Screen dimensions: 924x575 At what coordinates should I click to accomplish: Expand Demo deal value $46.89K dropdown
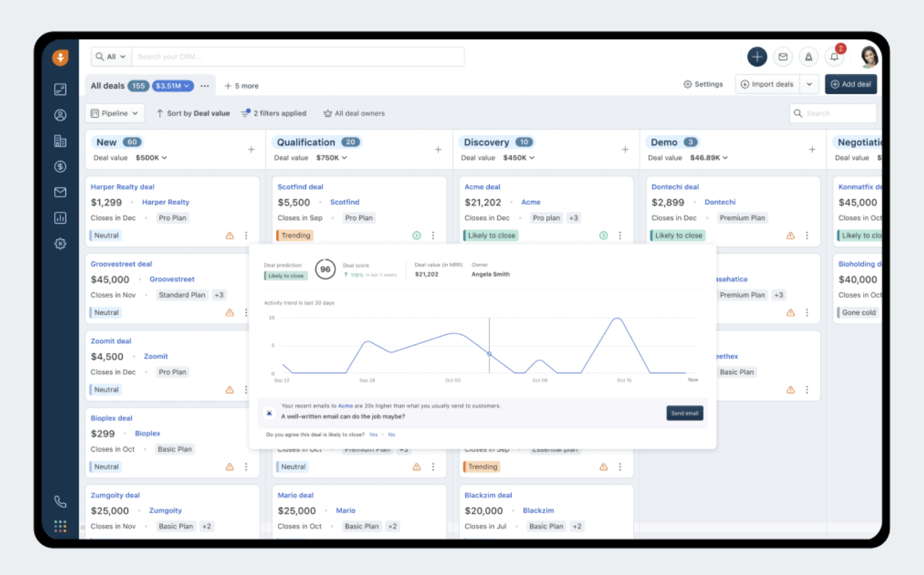709,158
